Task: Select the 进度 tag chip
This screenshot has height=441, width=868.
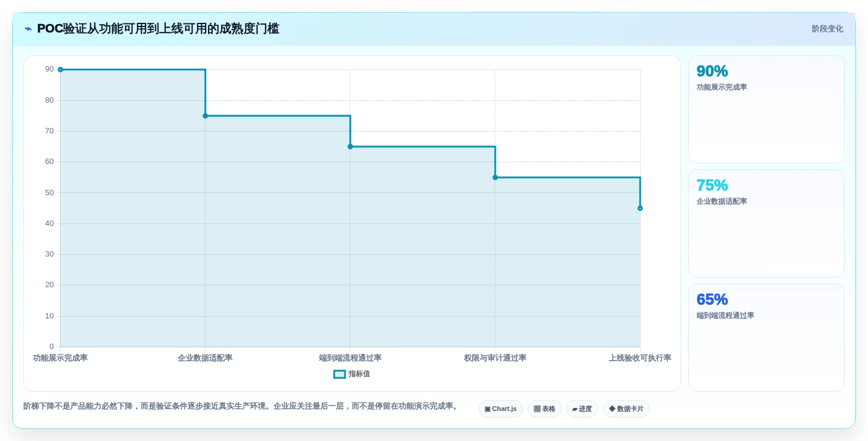Action: [x=582, y=409]
